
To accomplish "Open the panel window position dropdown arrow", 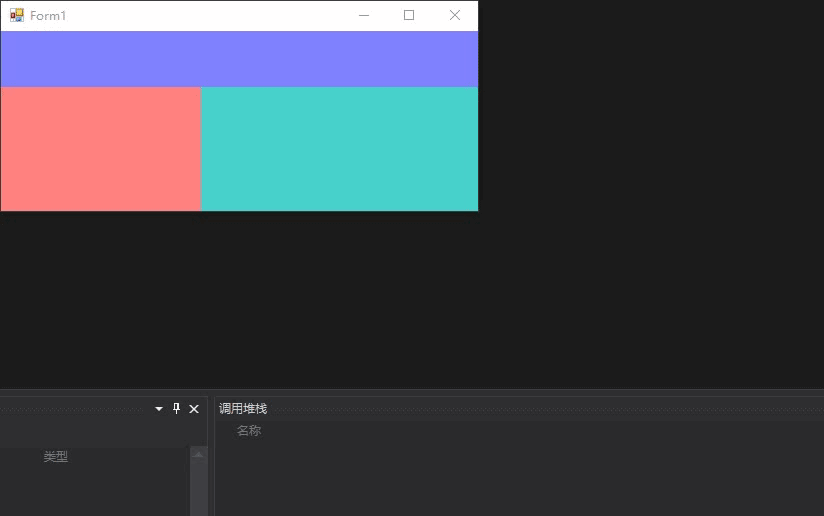I will pos(159,409).
